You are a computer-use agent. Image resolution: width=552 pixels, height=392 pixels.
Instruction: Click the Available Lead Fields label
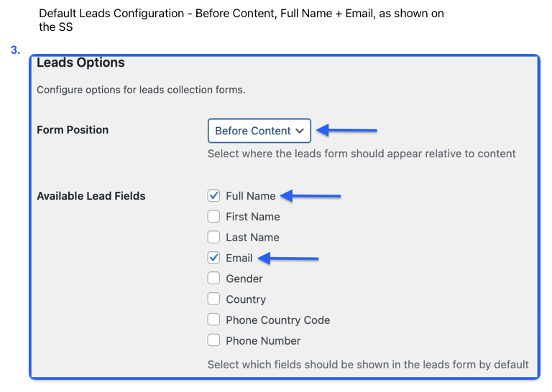[91, 196]
